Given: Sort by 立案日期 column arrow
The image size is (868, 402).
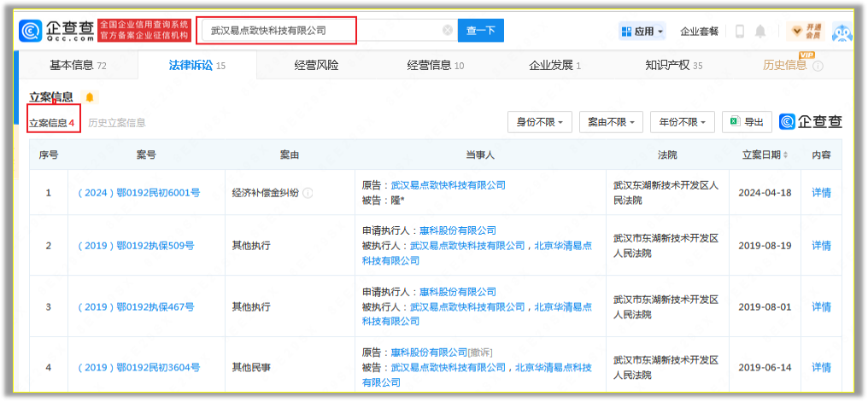Looking at the screenshot, I should pyautogui.click(x=785, y=155).
